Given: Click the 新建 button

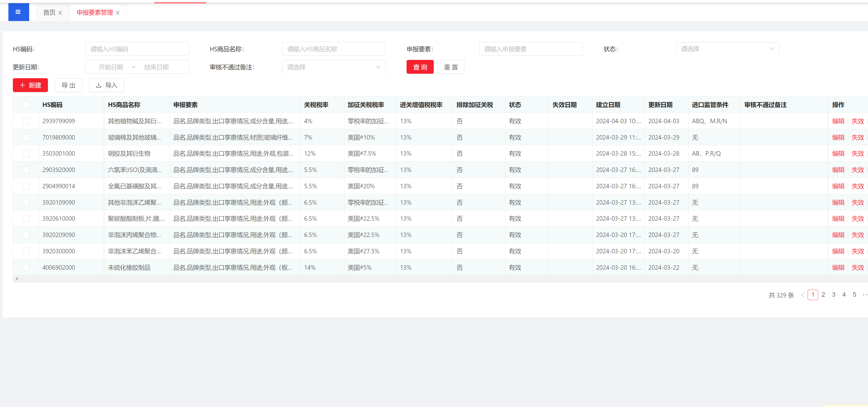Looking at the screenshot, I should pyautogui.click(x=30, y=85).
